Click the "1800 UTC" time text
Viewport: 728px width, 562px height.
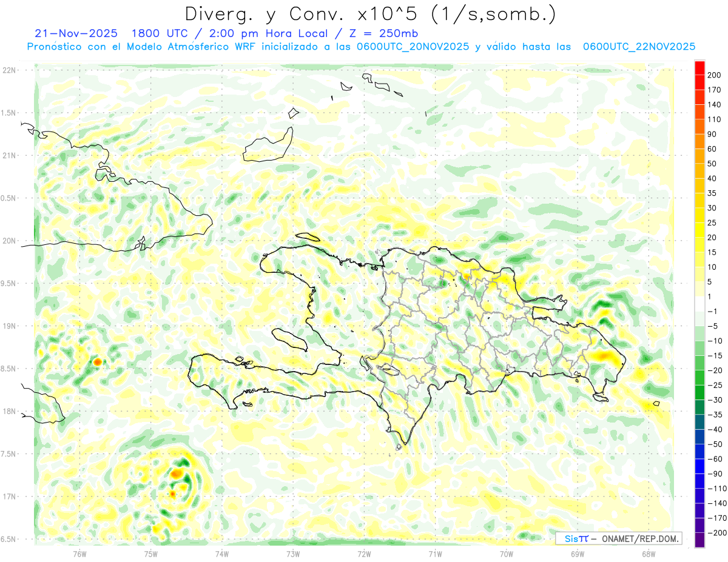159,33
